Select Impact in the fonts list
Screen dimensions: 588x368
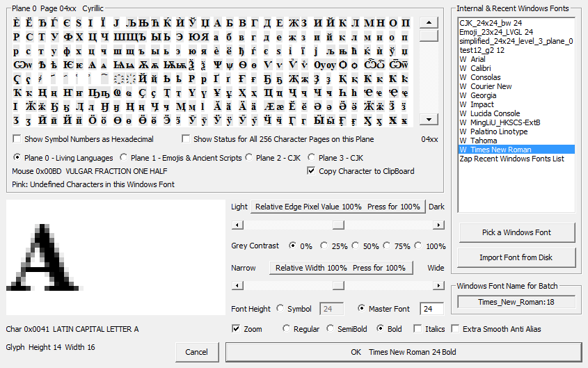pyautogui.click(x=517, y=104)
